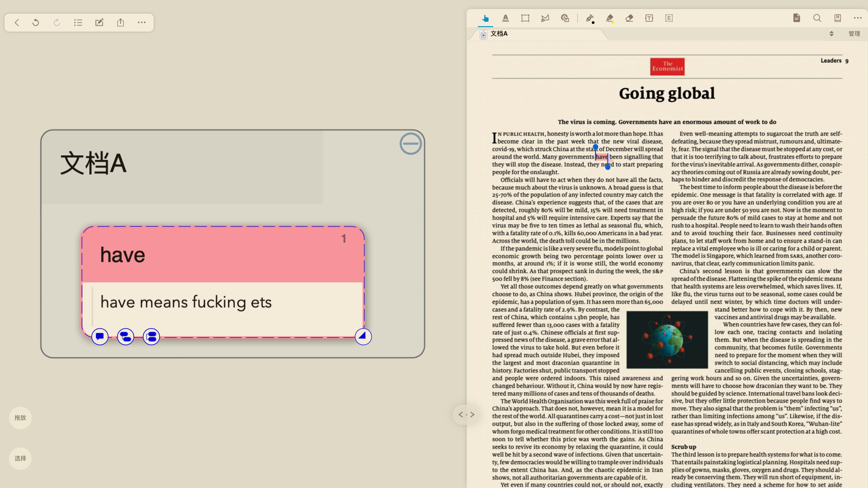This screenshot has height=488, width=868.
Task: Click the Scrub up subheading
Action: 684,447
